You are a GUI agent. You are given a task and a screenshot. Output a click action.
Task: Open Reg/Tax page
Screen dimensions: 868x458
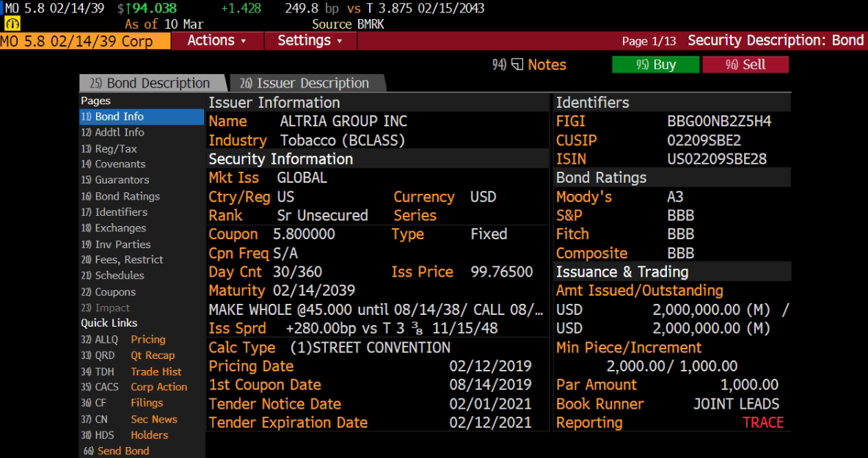[x=109, y=148]
